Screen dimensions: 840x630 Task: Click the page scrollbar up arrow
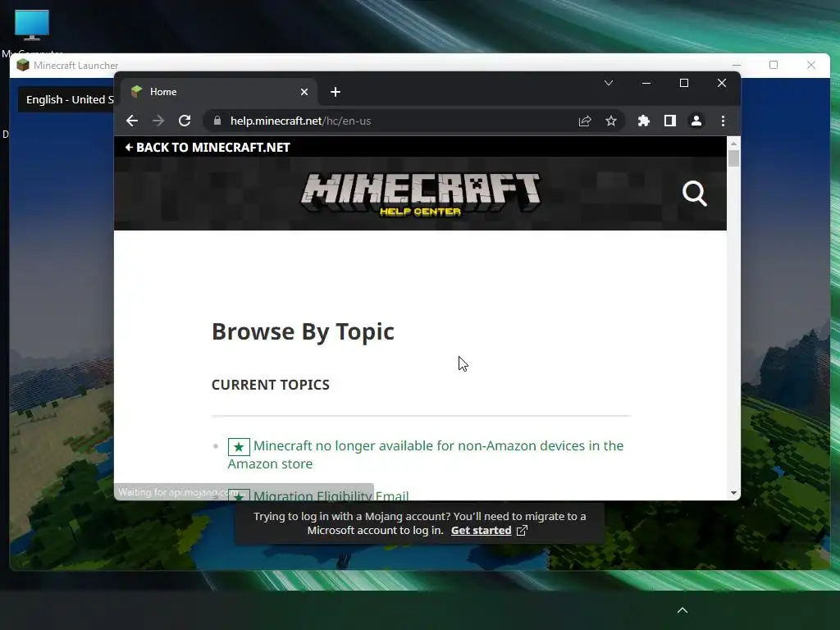[733, 144]
